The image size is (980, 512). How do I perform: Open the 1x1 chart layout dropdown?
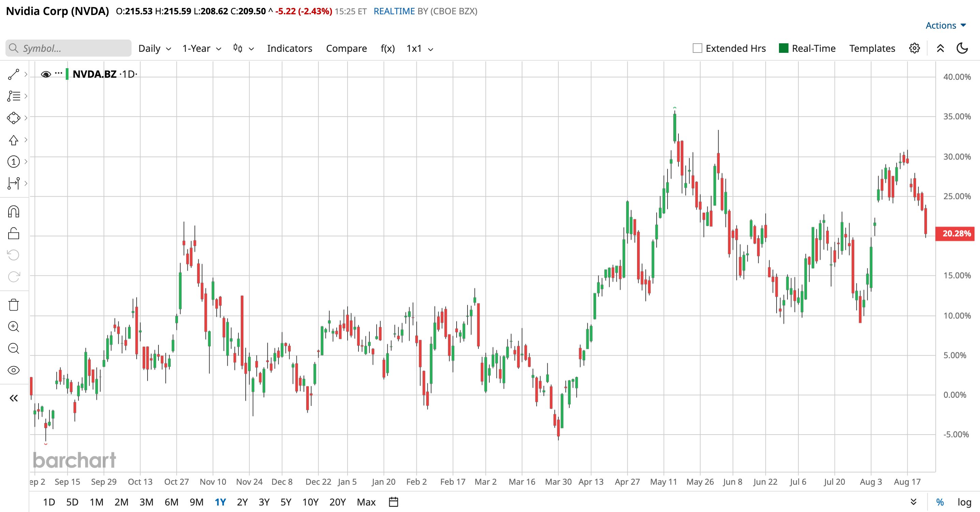point(419,48)
